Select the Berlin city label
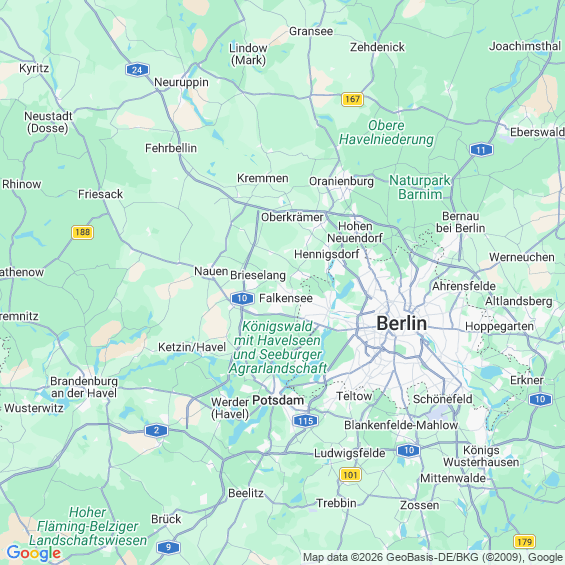The image size is (565, 565). 401,323
